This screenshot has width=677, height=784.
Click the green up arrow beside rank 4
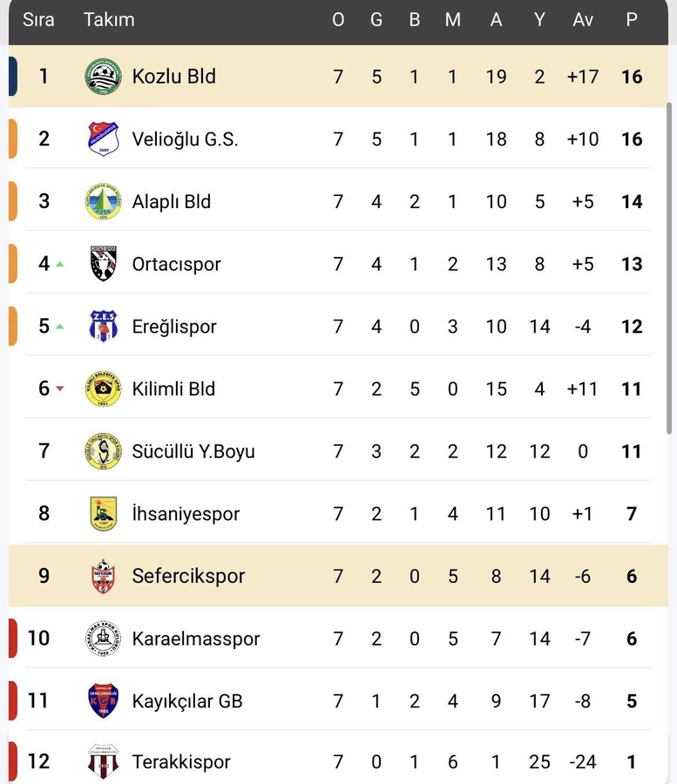pyautogui.click(x=60, y=264)
